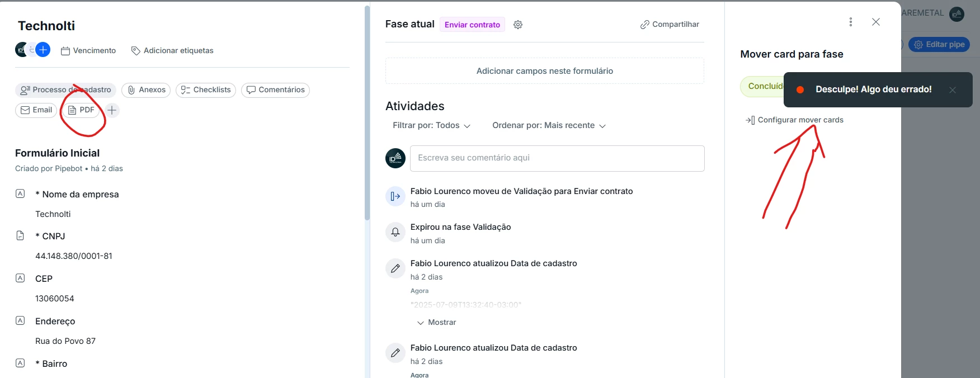This screenshot has width=980, height=378.
Task: Click the address value Rua do Povo 87
Action: 65,341
